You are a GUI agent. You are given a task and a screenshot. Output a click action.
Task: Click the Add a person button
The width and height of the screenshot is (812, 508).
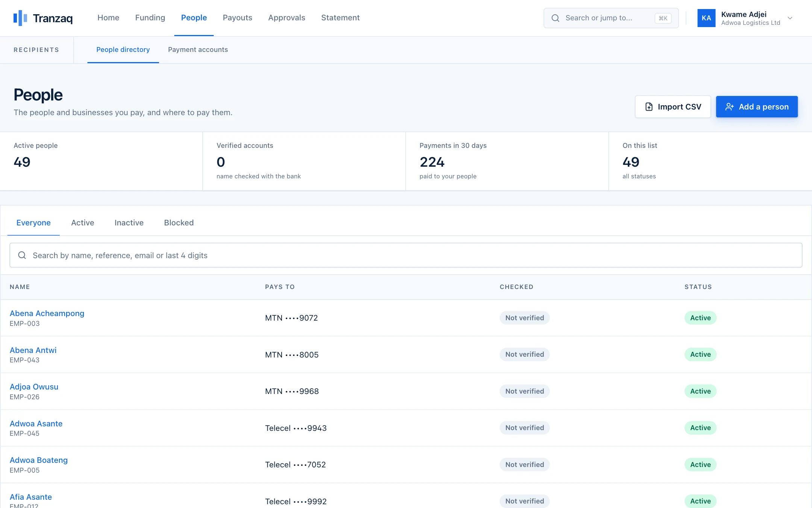coord(757,107)
